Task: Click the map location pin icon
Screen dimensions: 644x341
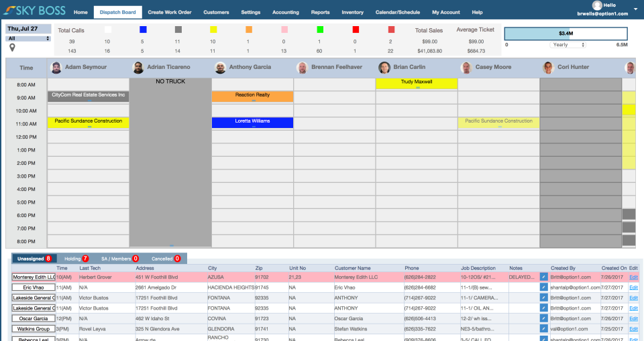Action: (12, 48)
